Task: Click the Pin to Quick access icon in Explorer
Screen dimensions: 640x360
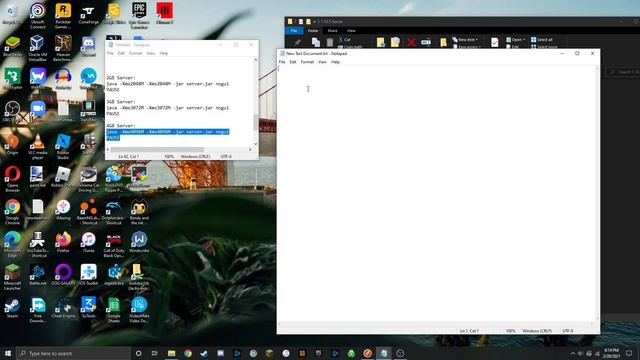Action: [x=298, y=42]
